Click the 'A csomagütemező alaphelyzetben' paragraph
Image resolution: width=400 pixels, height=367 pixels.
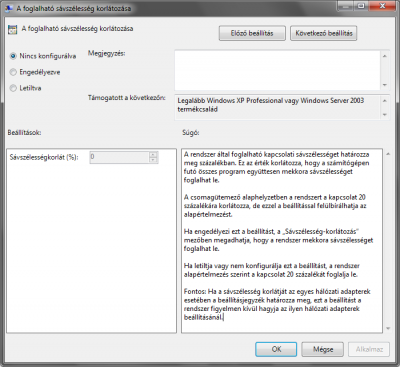(x=275, y=206)
